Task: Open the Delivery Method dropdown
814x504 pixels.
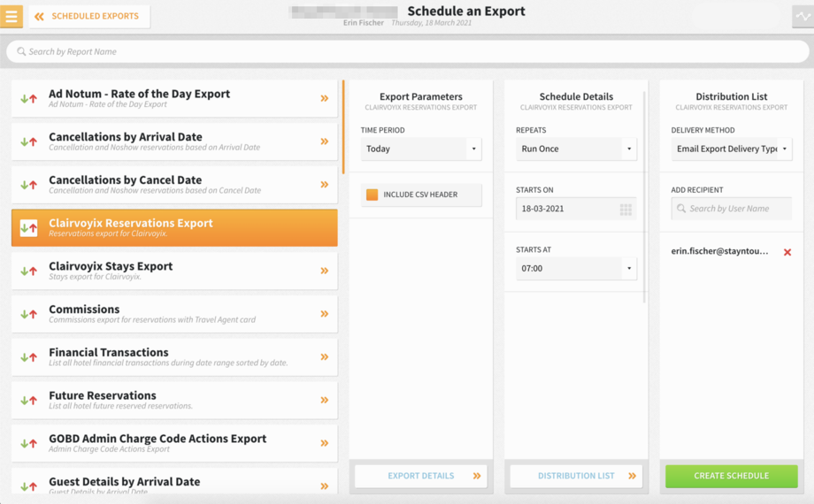Action: tap(732, 149)
